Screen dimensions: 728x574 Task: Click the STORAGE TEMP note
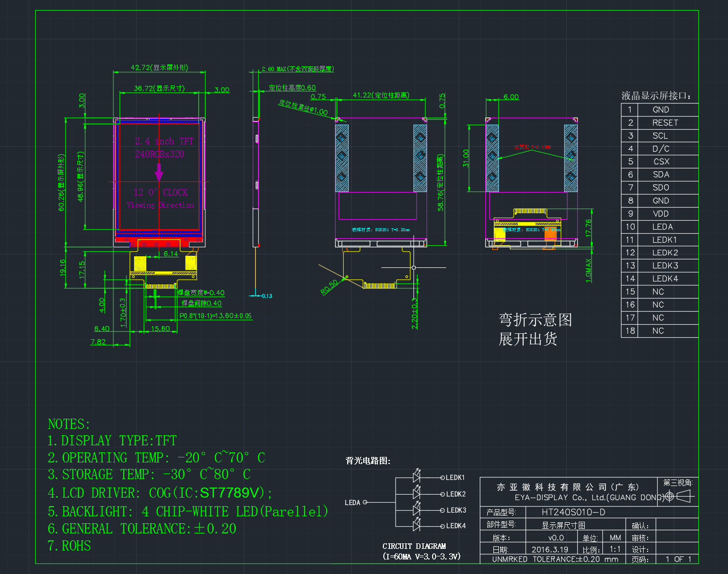[x=149, y=474]
